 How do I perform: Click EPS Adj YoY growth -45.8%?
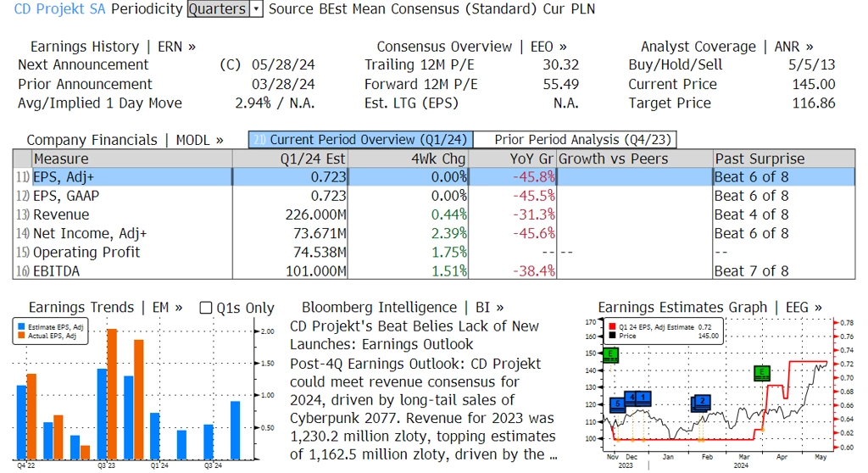click(533, 177)
